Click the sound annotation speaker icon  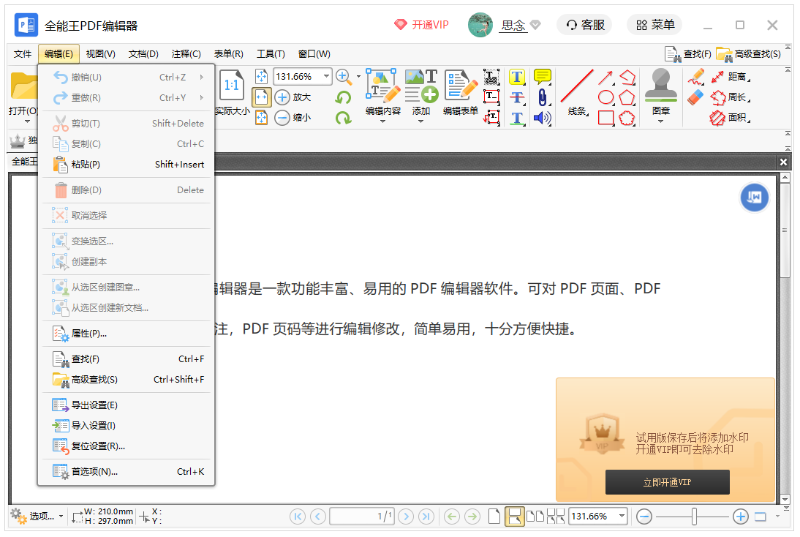tap(542, 118)
